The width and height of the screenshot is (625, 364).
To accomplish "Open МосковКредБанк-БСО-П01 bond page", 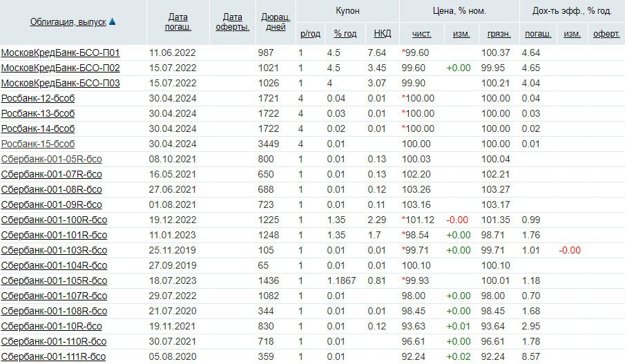I will [61, 52].
